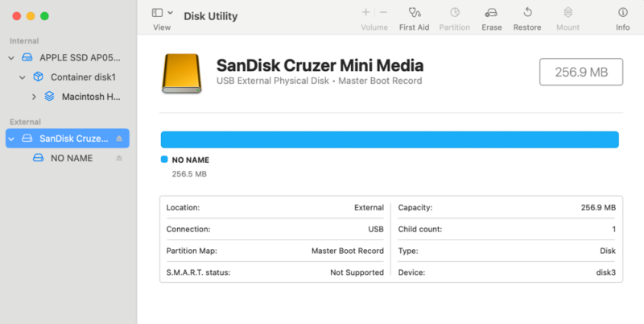Select Container disk1 in the sidebar
Screen dimensions: 644x324
(x=68, y=77)
